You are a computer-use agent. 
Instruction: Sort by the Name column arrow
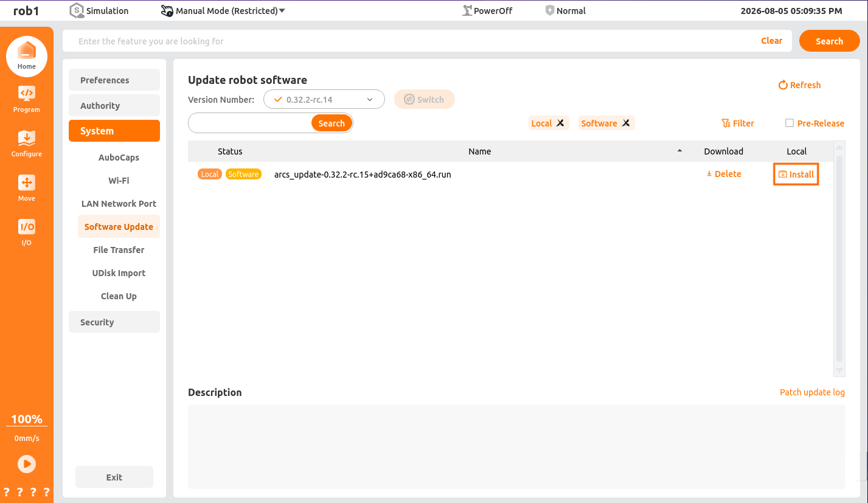(x=679, y=151)
